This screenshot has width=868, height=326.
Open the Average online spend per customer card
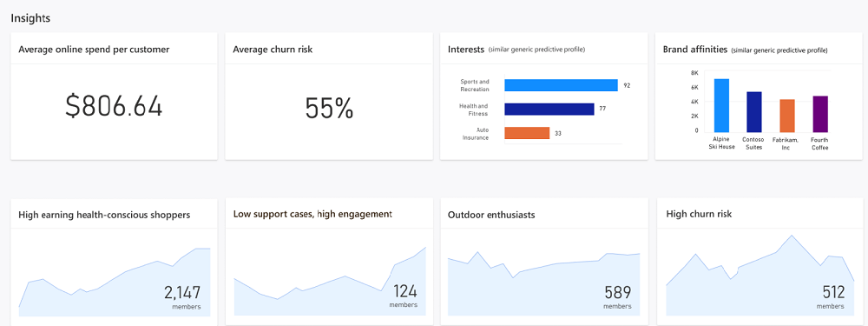(94, 50)
